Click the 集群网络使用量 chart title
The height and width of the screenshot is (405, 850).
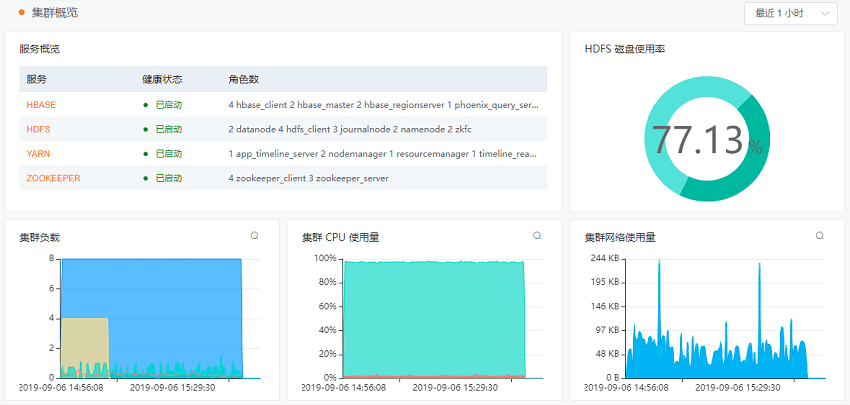(620, 237)
